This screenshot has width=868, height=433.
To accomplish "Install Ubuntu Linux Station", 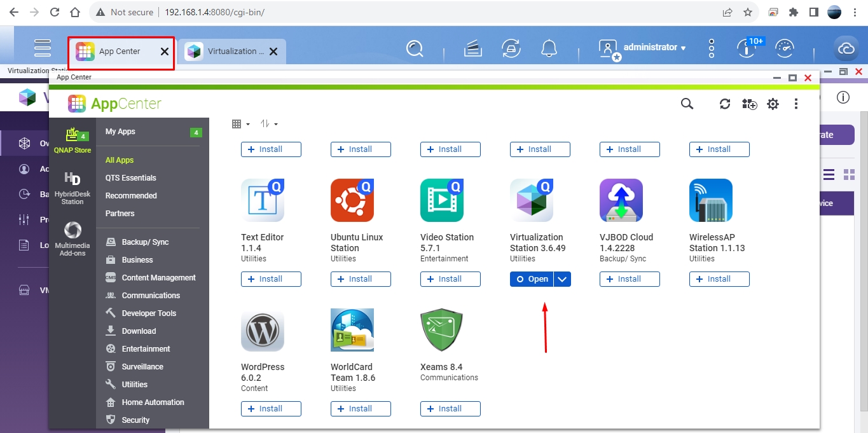I will [x=361, y=279].
